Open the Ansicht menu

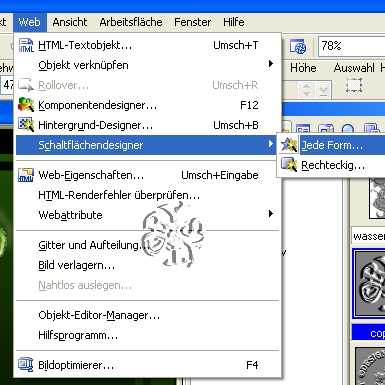click(70, 22)
